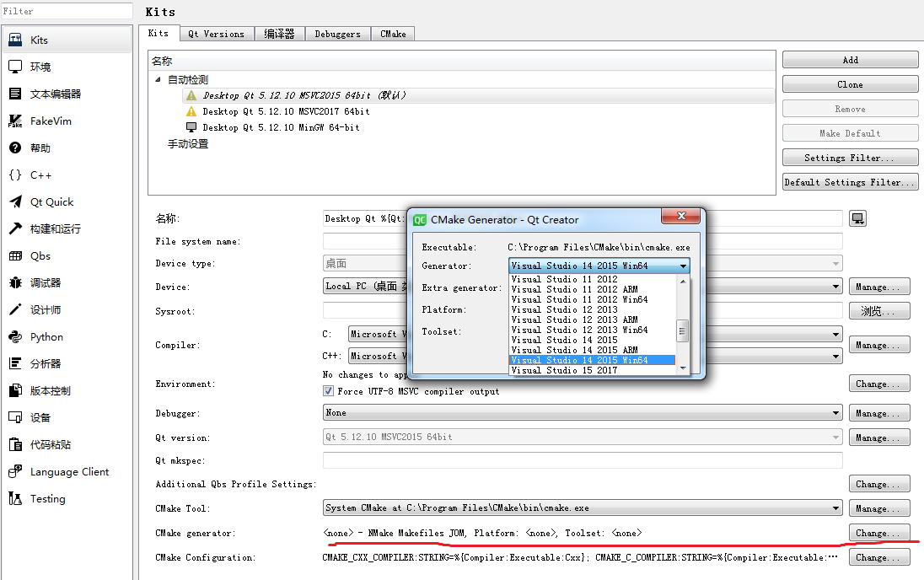Click the Add kit button
This screenshot has height=580, width=924.
point(851,60)
